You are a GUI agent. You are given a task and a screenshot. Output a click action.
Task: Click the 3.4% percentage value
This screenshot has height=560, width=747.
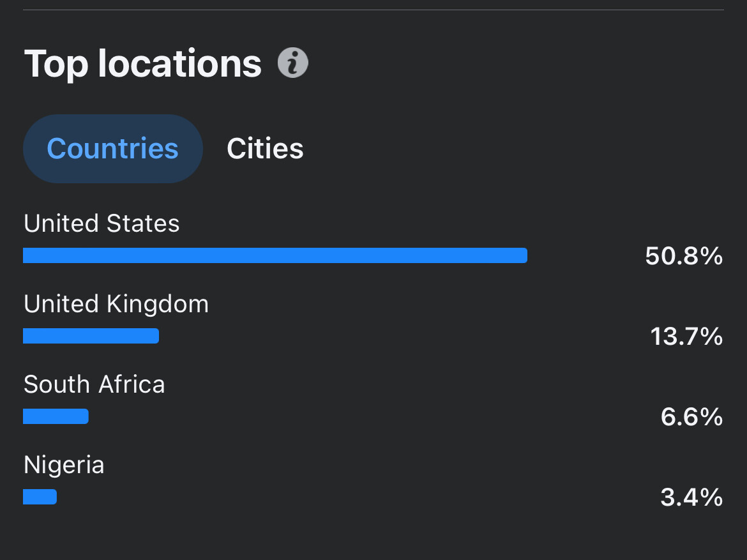coord(691,497)
